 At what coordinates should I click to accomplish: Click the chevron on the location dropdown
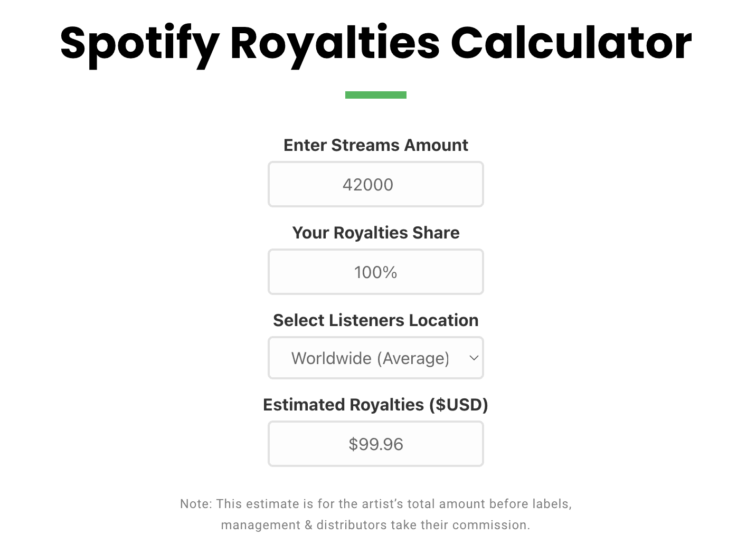pos(473,358)
